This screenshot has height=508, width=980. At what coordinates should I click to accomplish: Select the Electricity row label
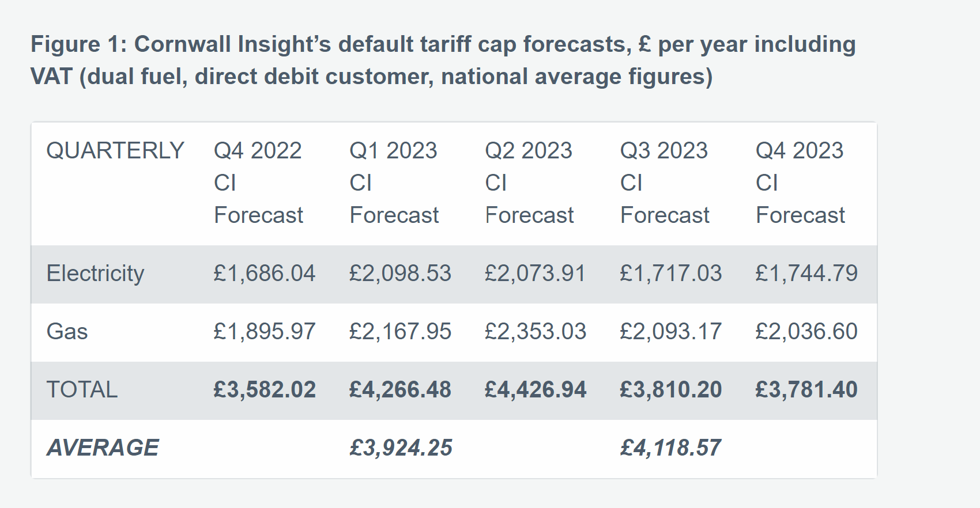(95, 274)
